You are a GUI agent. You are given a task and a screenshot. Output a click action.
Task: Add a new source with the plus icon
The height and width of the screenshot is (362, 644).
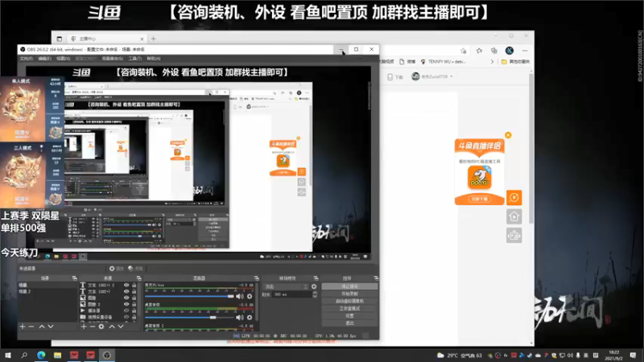coord(84,327)
